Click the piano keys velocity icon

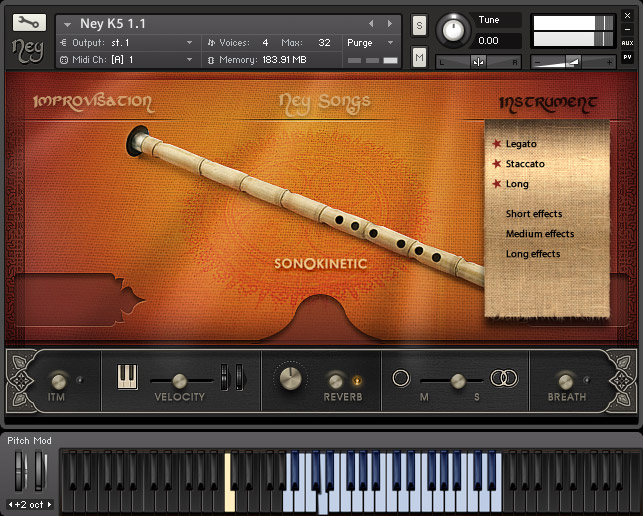[x=127, y=377]
